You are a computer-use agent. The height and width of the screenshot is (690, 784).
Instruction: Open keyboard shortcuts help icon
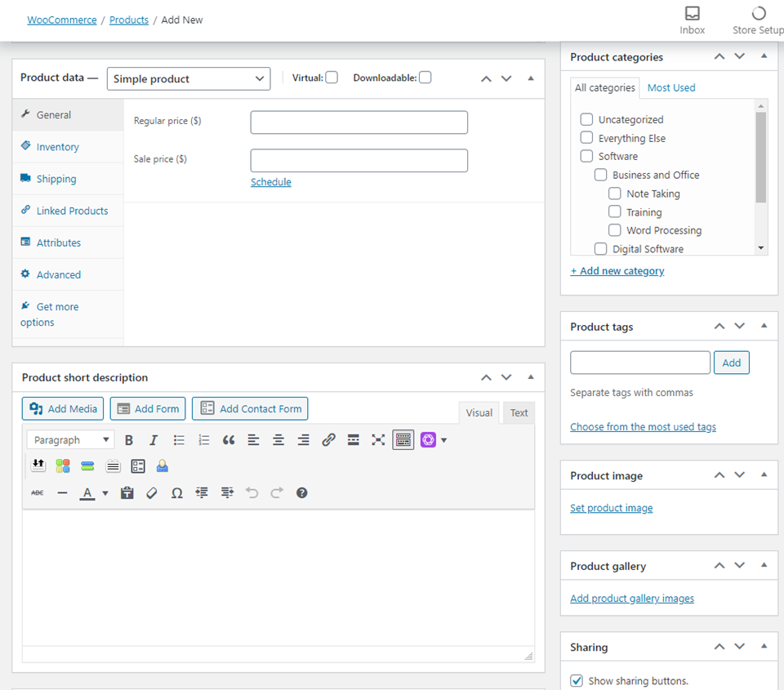(x=301, y=493)
